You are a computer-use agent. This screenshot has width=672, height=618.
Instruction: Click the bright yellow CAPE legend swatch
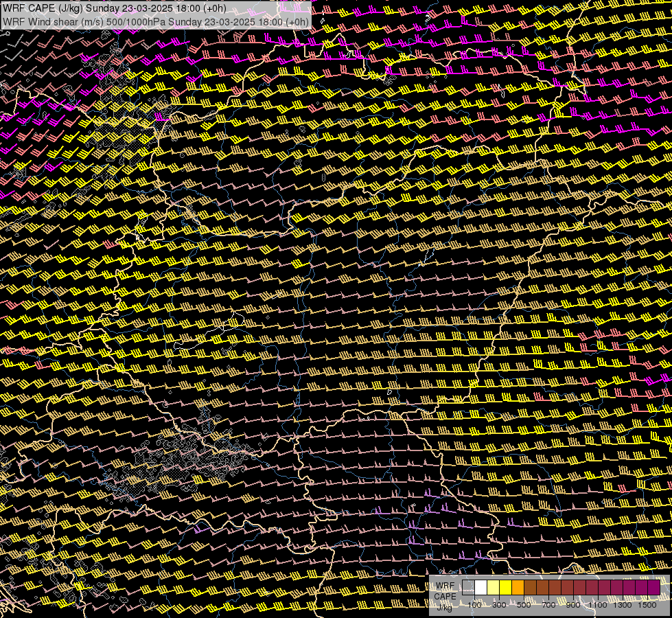[x=505, y=588]
